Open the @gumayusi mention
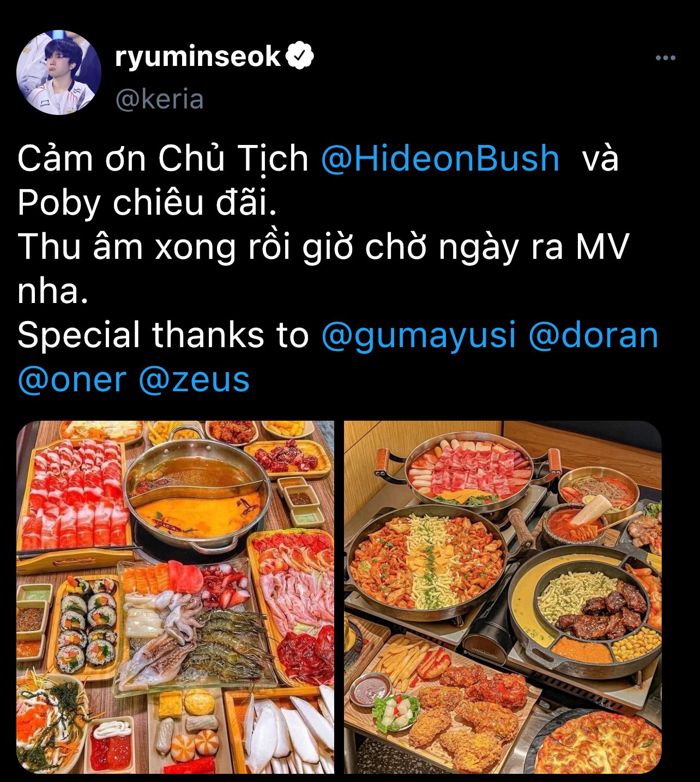Image resolution: width=700 pixels, height=782 pixels. coord(419,335)
